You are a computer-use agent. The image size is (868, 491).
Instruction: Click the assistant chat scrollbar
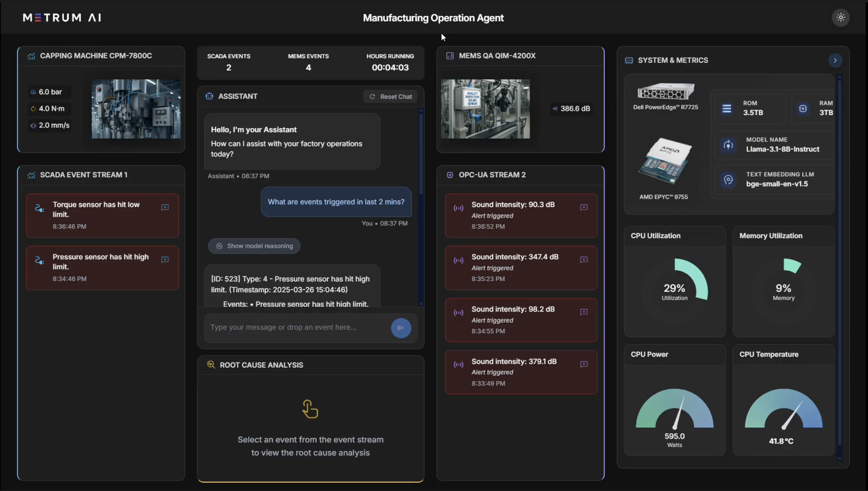click(421, 155)
